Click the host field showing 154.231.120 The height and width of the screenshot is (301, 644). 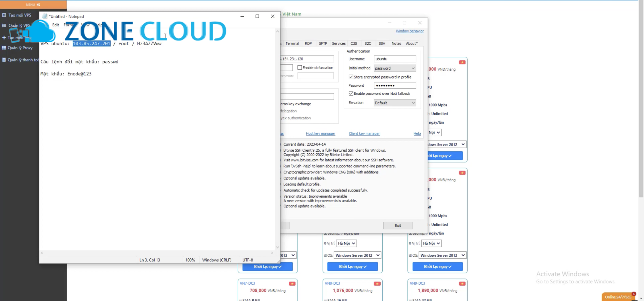pos(307,59)
